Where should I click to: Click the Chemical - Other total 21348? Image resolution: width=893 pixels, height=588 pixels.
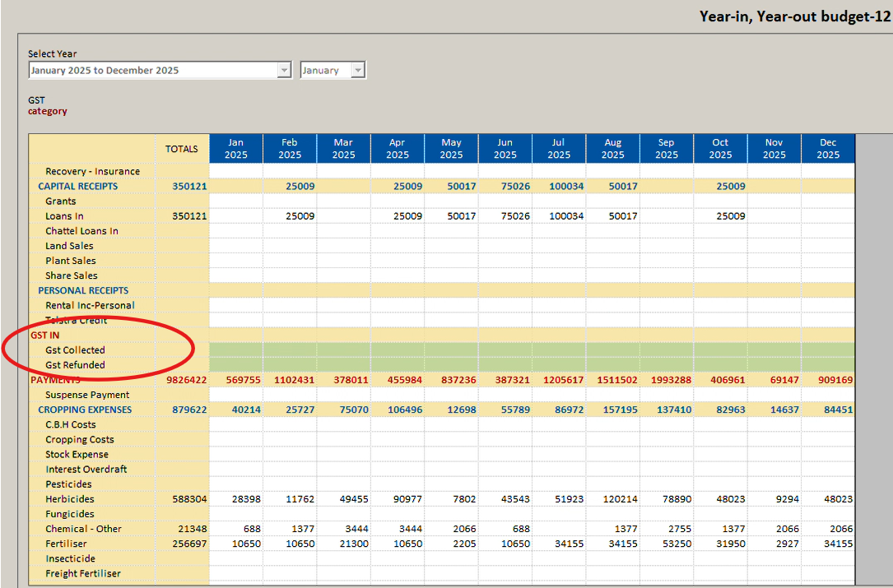coord(193,529)
